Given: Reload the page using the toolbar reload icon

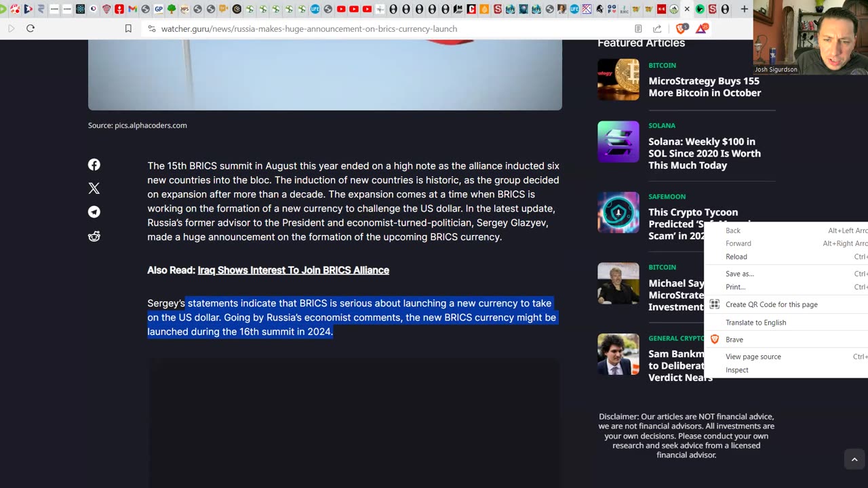Looking at the screenshot, I should point(31,28).
